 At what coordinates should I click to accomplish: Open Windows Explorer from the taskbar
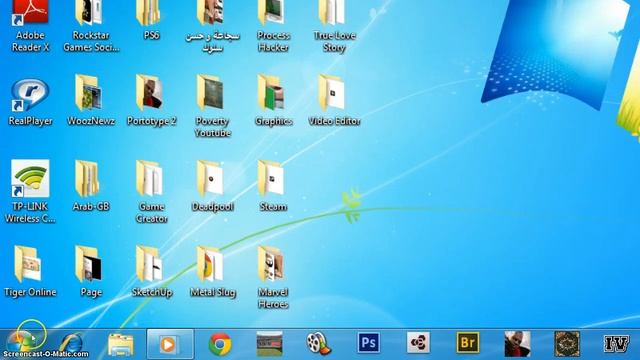(x=120, y=344)
